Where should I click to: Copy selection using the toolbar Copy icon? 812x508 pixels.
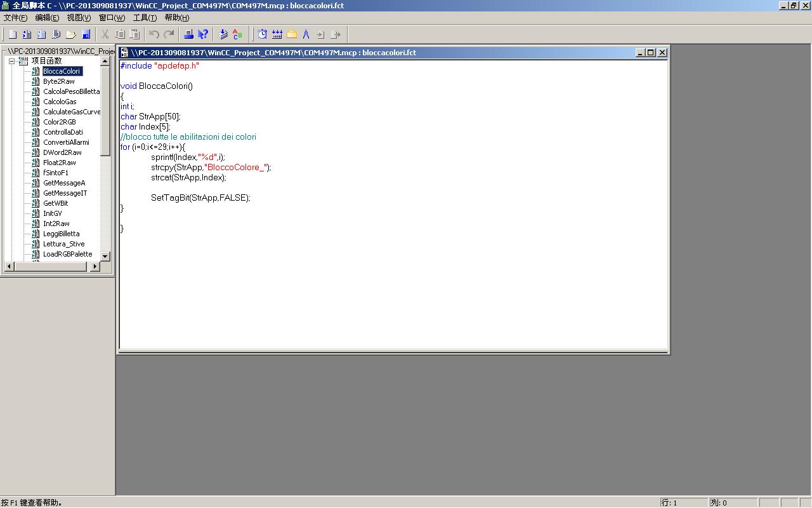(x=120, y=34)
